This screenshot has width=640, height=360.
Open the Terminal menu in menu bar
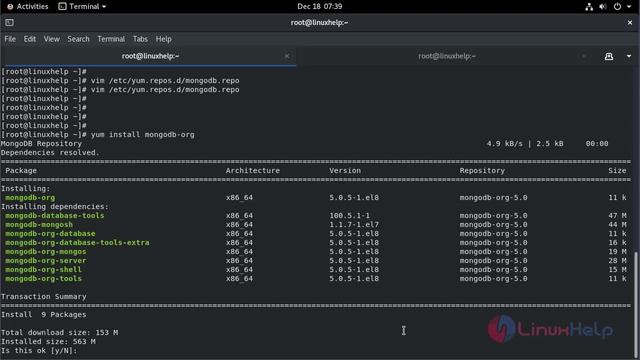pyautogui.click(x=111, y=39)
